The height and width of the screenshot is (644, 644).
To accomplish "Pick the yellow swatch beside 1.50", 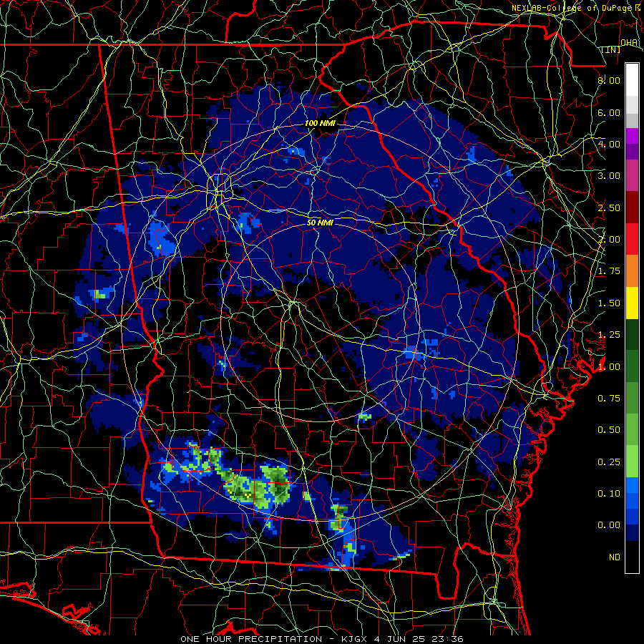I will 632,303.
